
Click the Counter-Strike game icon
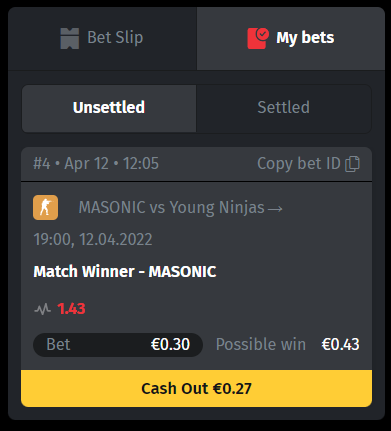point(45,207)
